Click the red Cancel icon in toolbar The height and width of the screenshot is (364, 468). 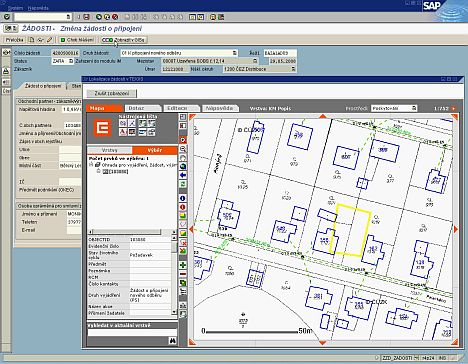pyautogui.click(x=115, y=17)
